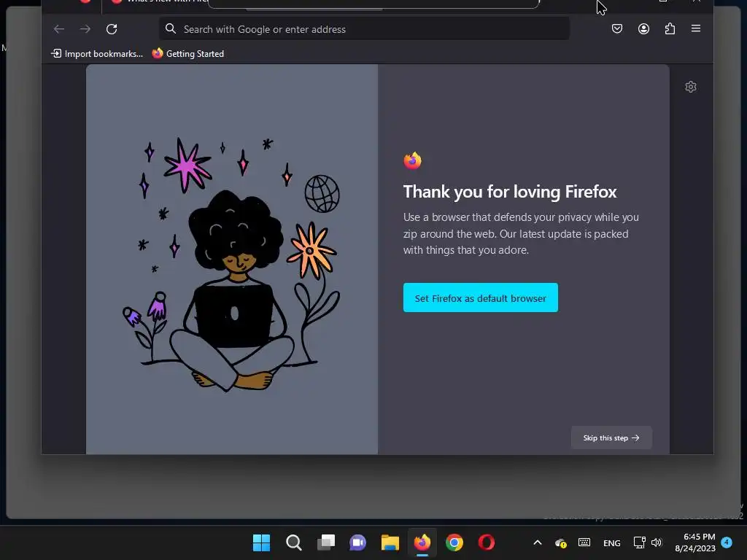Open the touch keyboard tray icon
Viewport: 747px width, 560px height.
pyautogui.click(x=584, y=542)
